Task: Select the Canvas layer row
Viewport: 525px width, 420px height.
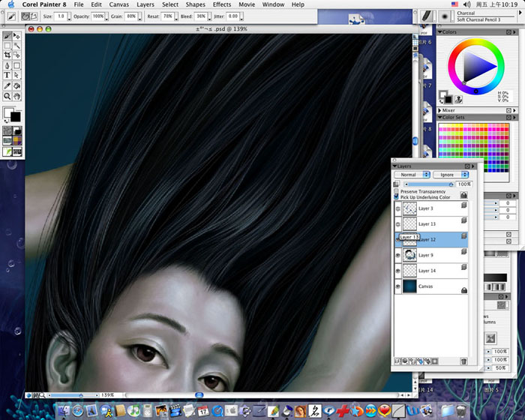Action: (431, 286)
